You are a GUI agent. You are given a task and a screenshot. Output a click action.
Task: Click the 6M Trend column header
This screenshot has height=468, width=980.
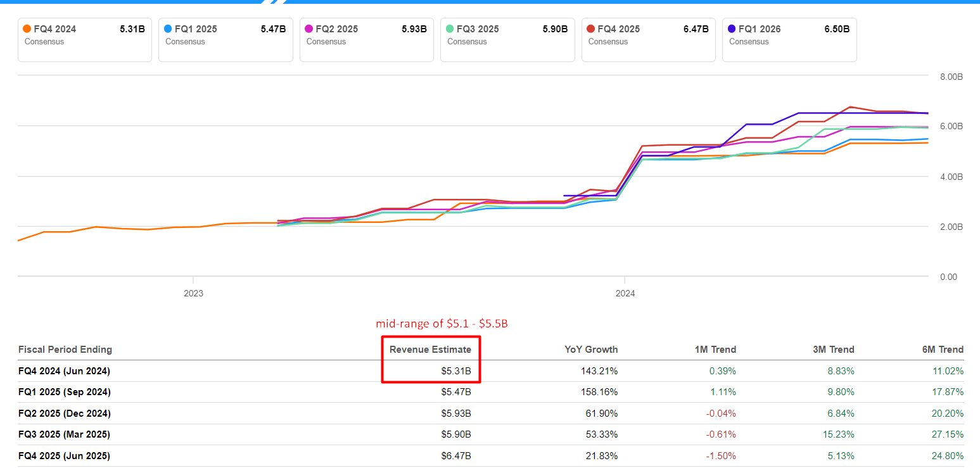941,350
